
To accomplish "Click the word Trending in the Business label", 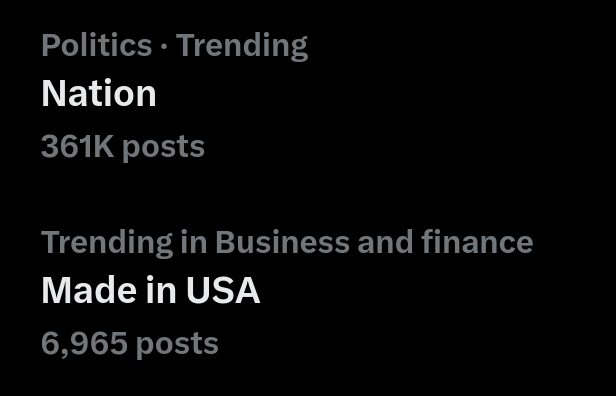I will coord(107,243).
